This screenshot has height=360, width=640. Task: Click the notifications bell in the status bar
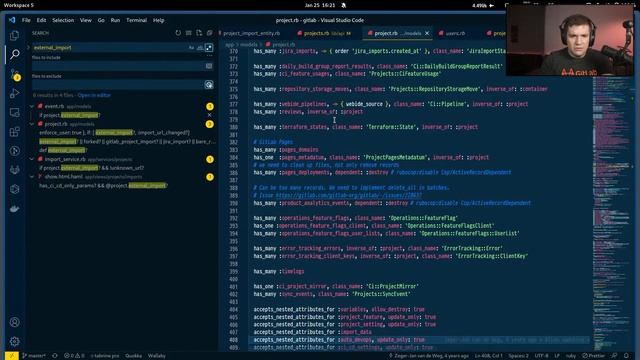tap(627, 356)
